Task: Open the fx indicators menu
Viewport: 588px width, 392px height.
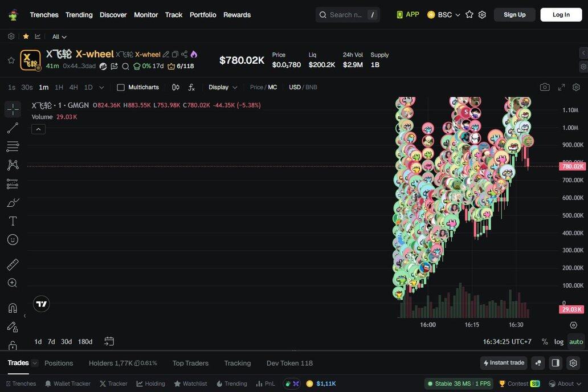Action: tap(191, 87)
